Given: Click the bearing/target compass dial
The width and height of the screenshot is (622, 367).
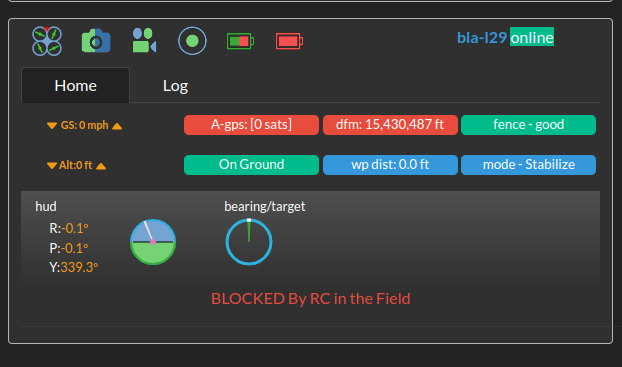Looking at the screenshot, I should click(x=249, y=242).
